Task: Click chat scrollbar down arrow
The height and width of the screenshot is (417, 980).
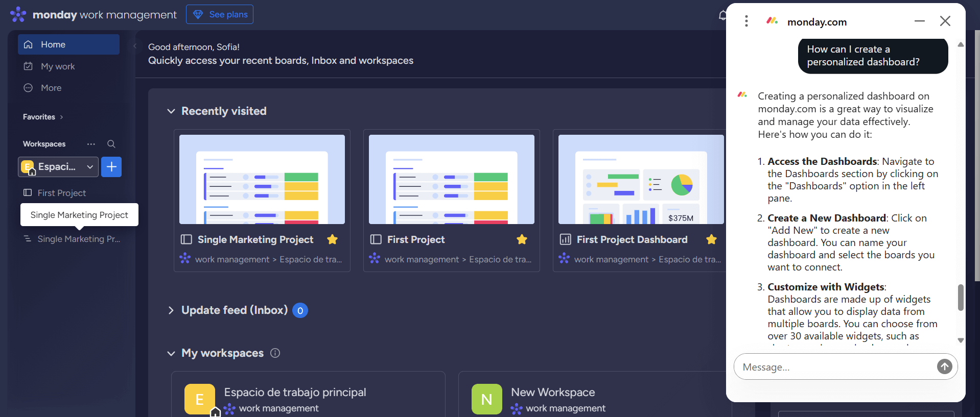Action: [961, 340]
